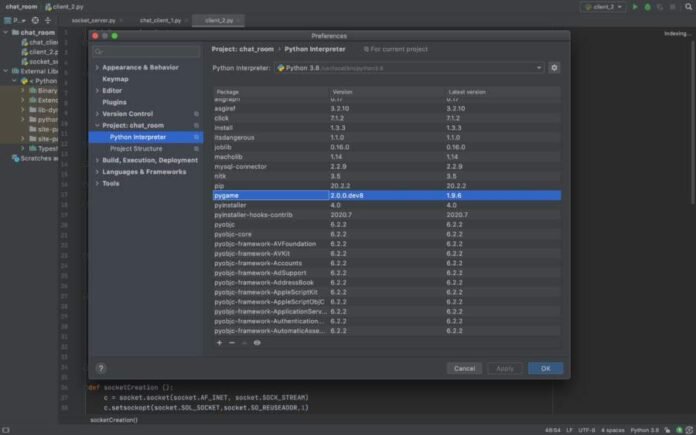
Task: Expand Languages & Frameworks section
Action: 97,172
